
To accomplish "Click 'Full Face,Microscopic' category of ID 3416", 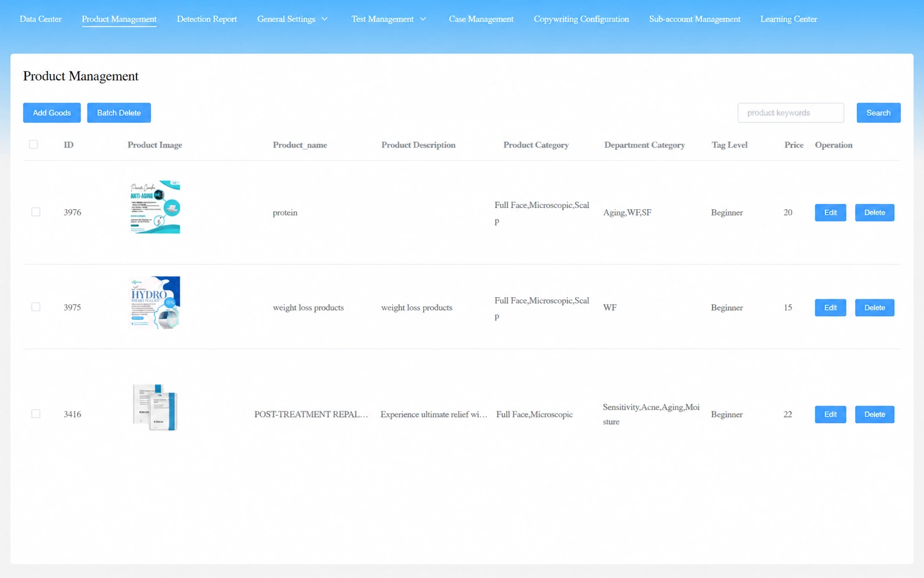I will (x=534, y=414).
